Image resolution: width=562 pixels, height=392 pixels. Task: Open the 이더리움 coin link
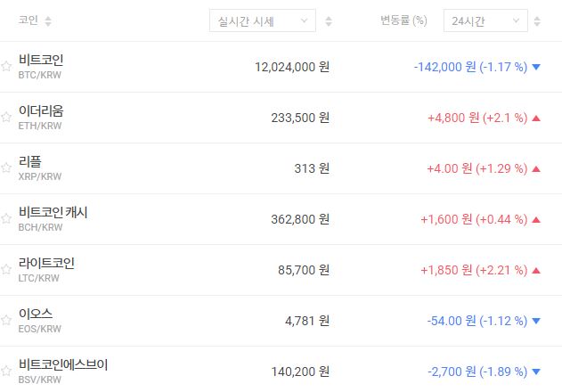[41, 111]
